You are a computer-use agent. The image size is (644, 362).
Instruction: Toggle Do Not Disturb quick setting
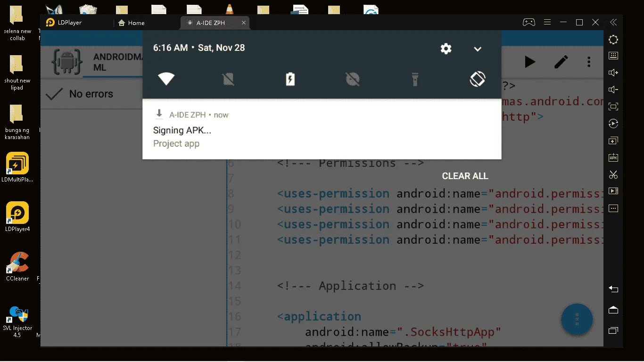tap(353, 79)
